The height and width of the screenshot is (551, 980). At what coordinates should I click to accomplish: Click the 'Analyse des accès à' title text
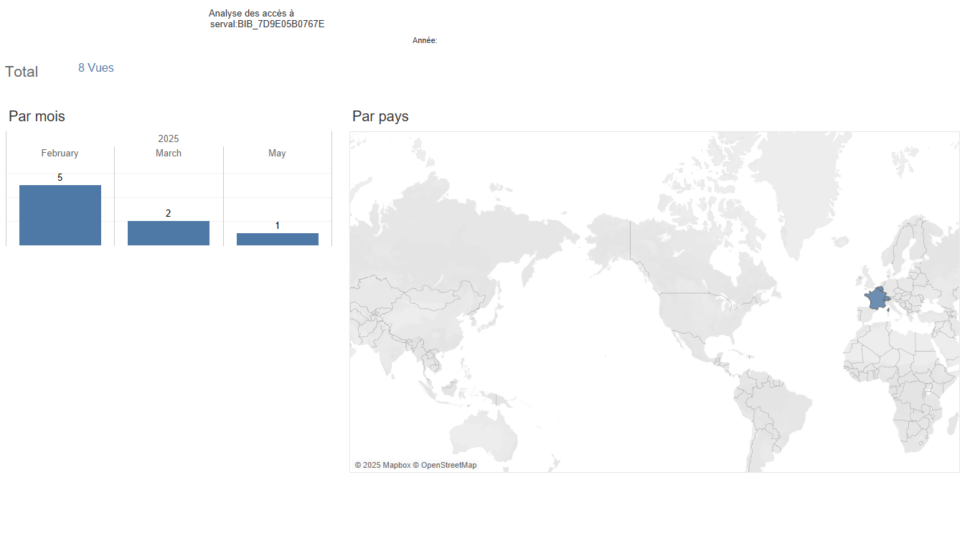click(251, 14)
